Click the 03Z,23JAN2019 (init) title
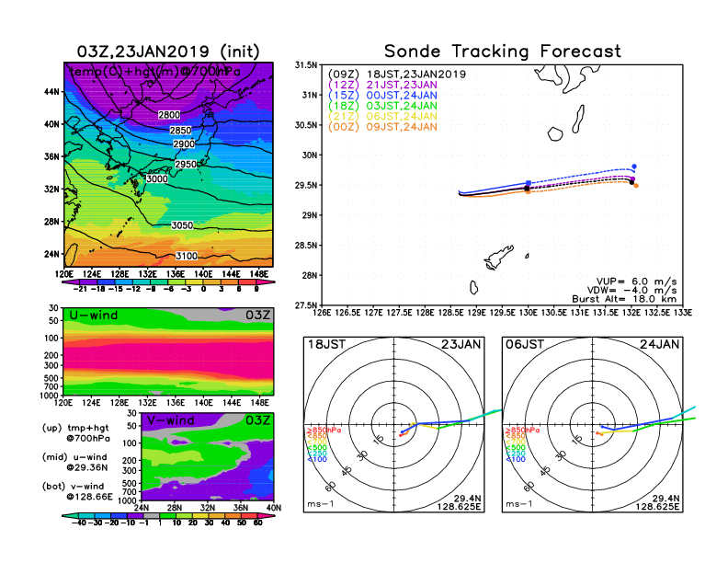This screenshot has width=728, height=563. (x=167, y=51)
